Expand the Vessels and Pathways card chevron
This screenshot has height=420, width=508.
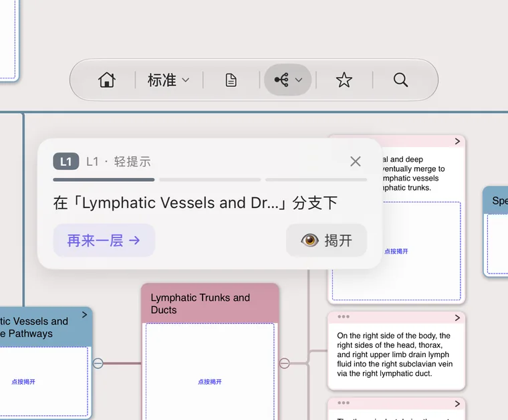point(85,315)
